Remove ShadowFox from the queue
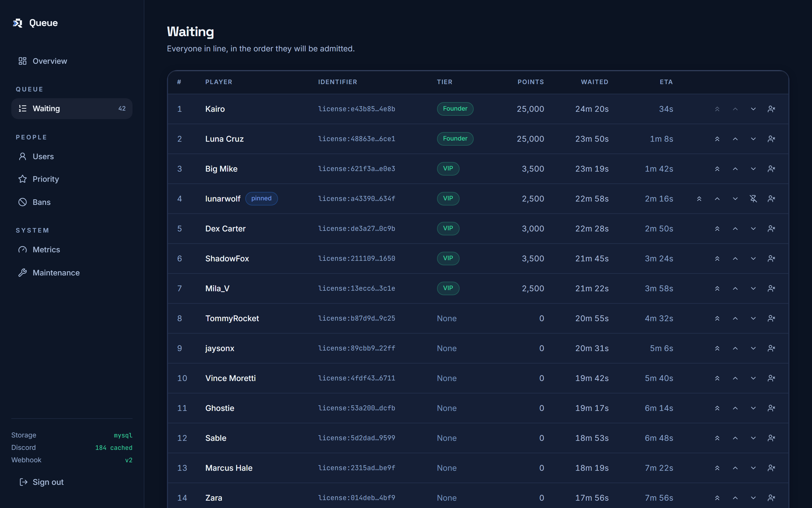This screenshot has width=812, height=508. tap(771, 258)
